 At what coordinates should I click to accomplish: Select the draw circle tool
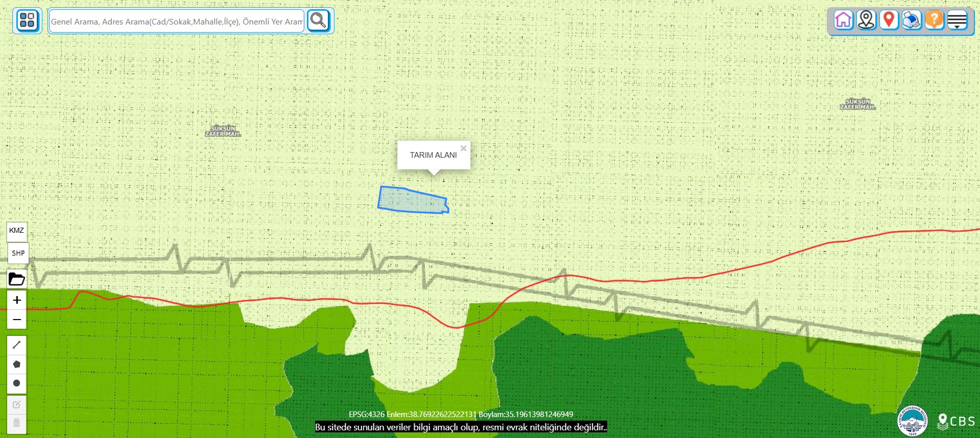click(17, 383)
